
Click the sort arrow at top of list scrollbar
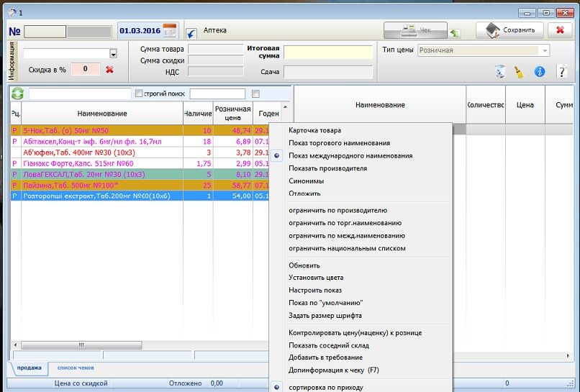click(286, 107)
